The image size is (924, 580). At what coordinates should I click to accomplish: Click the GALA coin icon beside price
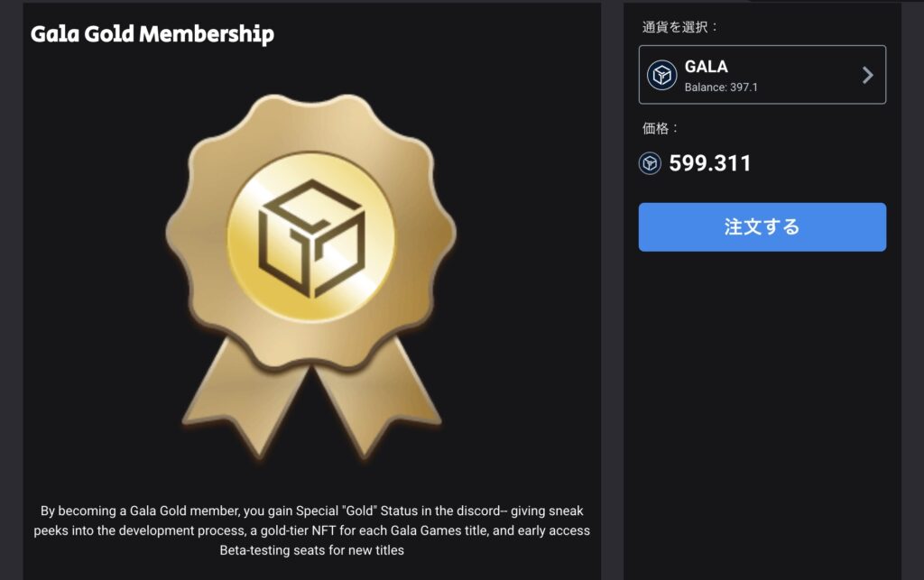(x=650, y=163)
